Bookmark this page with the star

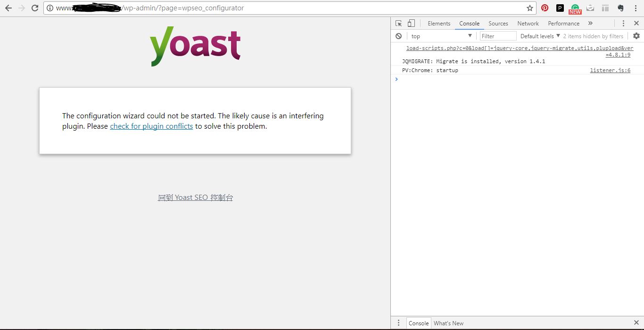coord(529,8)
